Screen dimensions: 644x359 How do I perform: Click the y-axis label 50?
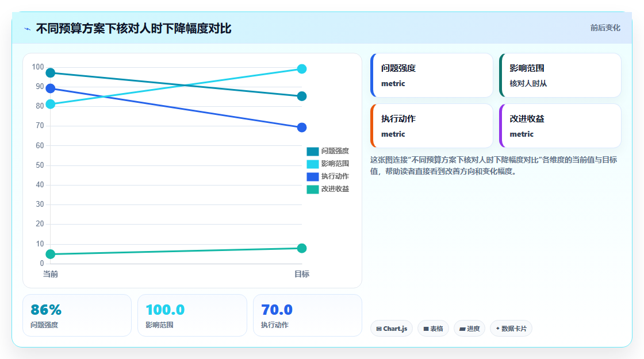(x=40, y=165)
